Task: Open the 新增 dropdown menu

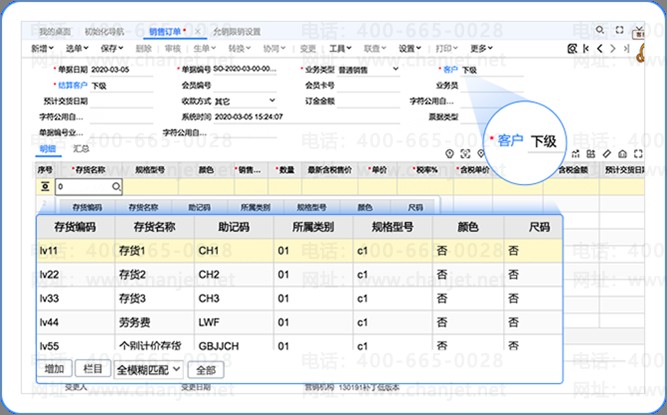Action: 40,48
